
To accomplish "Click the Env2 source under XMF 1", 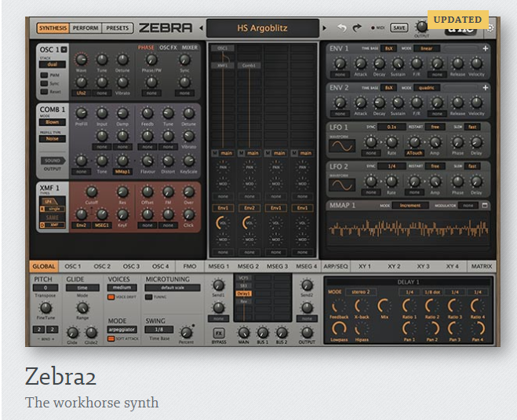I will 81,225.
